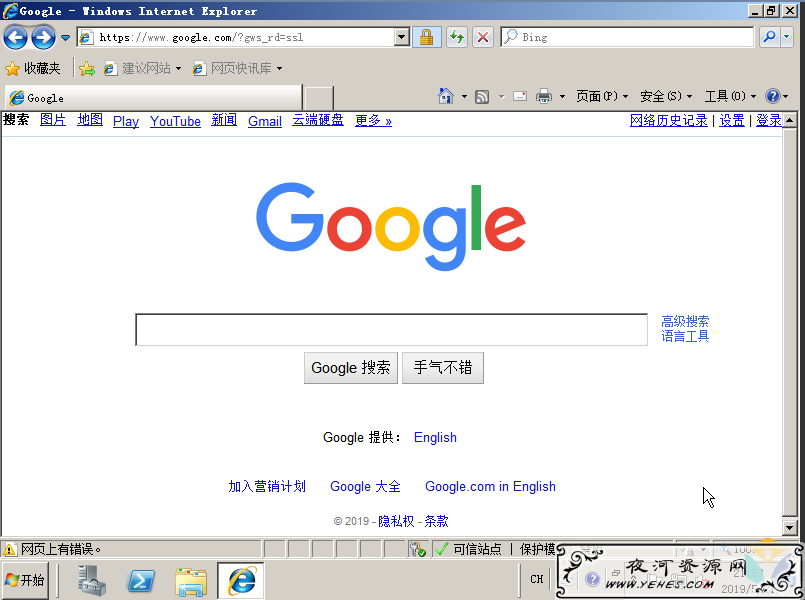Image resolution: width=805 pixels, height=600 pixels.
Task: Click the scrollbar down arrow
Action: 790,527
